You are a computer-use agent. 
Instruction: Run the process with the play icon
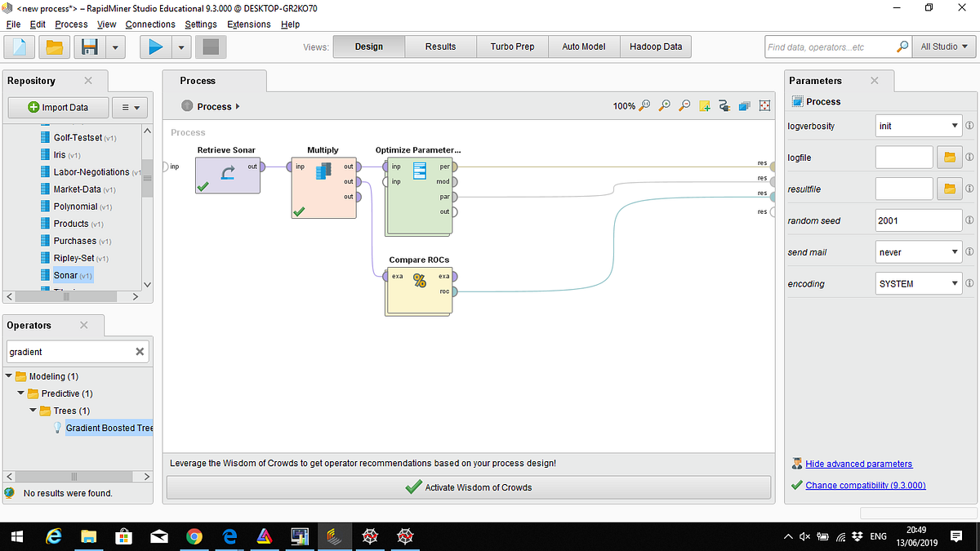155,47
